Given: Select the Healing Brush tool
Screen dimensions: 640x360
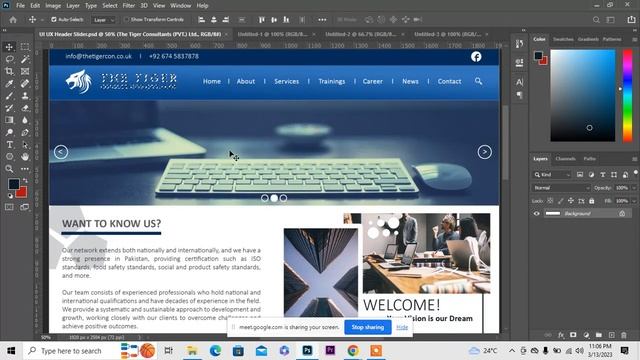Looking at the screenshot, I should tap(25, 84).
